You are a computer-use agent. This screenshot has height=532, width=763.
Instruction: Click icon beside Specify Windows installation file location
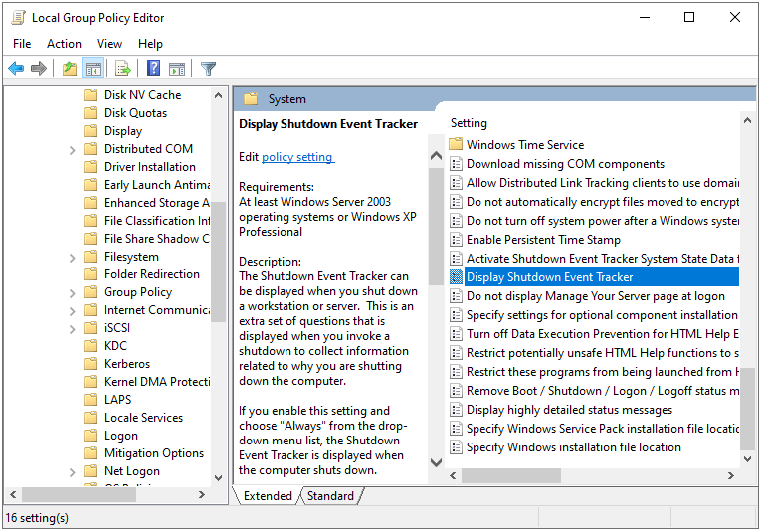tap(456, 447)
